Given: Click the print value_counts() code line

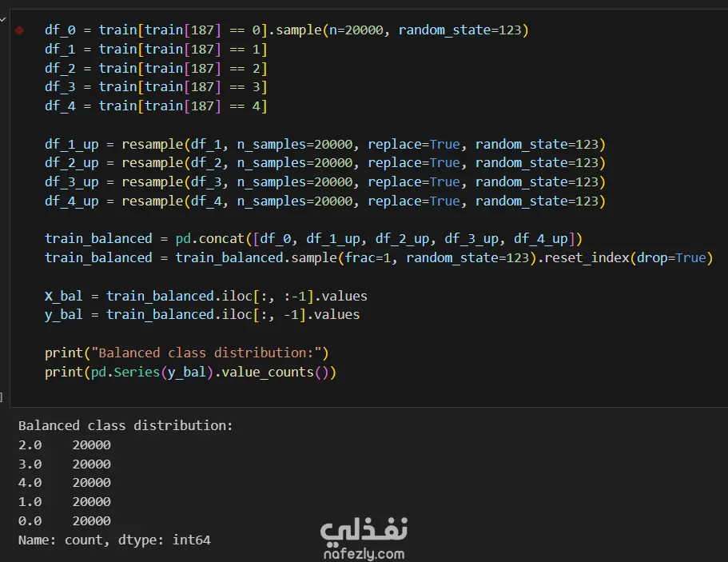Looking at the screenshot, I should tap(190, 372).
